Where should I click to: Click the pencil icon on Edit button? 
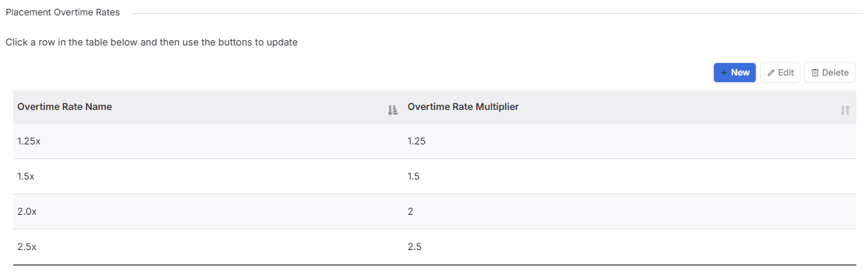(770, 73)
